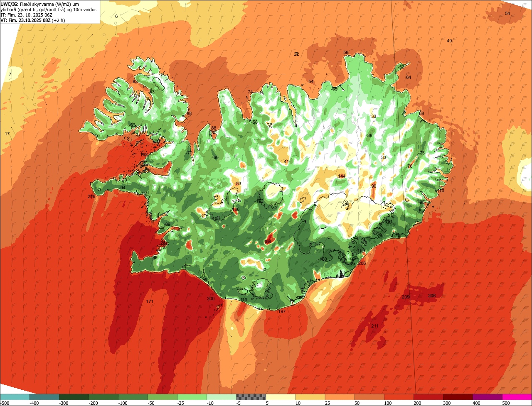
Task: Click the value 110 on east coast
Action: click(440, 191)
